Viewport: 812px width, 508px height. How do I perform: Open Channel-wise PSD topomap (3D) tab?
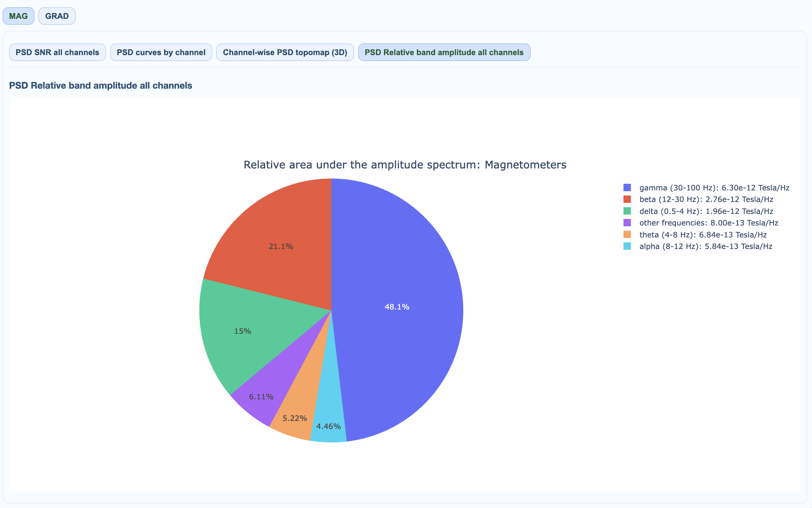285,52
